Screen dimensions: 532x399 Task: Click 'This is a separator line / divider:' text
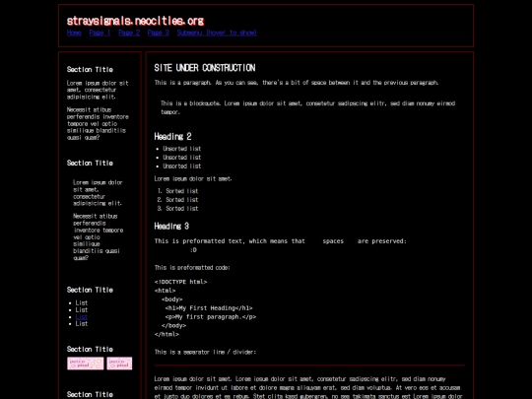[x=205, y=352]
